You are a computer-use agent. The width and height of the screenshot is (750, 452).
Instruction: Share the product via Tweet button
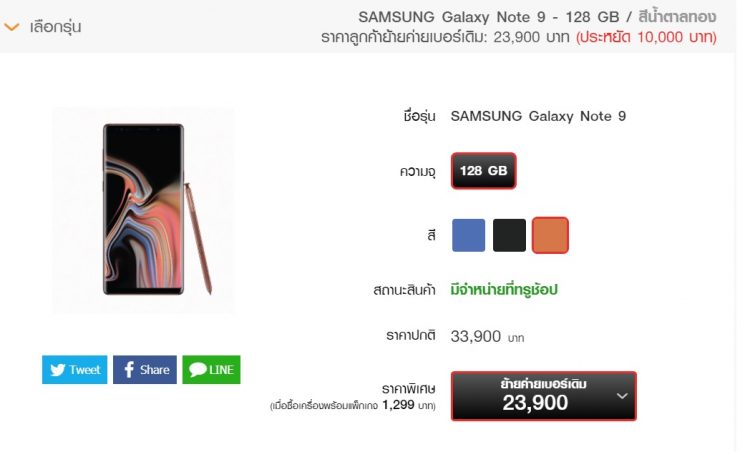click(75, 370)
